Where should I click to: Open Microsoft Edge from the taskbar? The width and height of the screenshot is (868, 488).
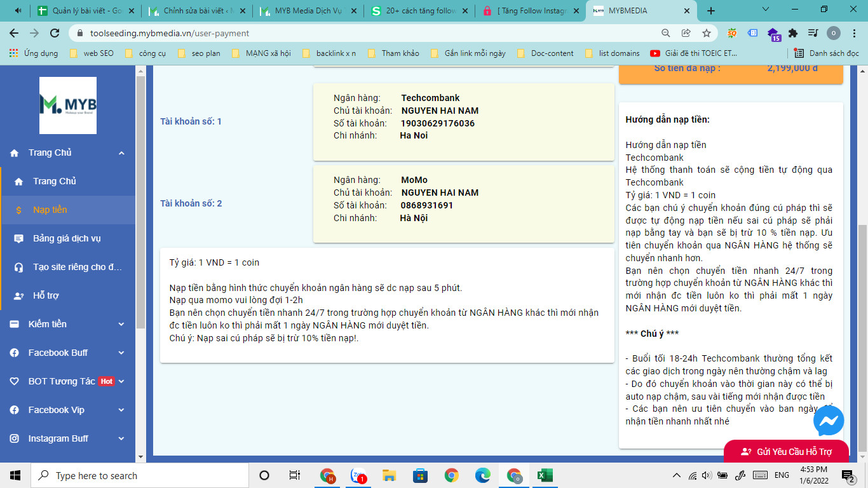point(483,475)
